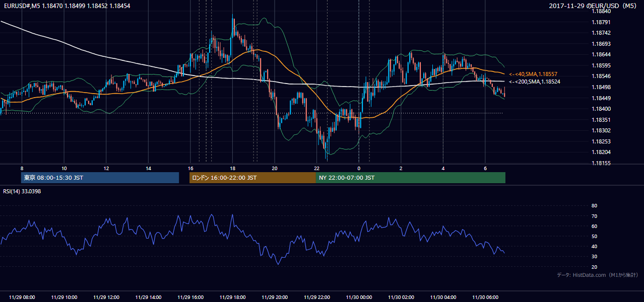Screen dimensions: 644x302
Task: Click hour label 16 under the price chart
Action: point(190,168)
